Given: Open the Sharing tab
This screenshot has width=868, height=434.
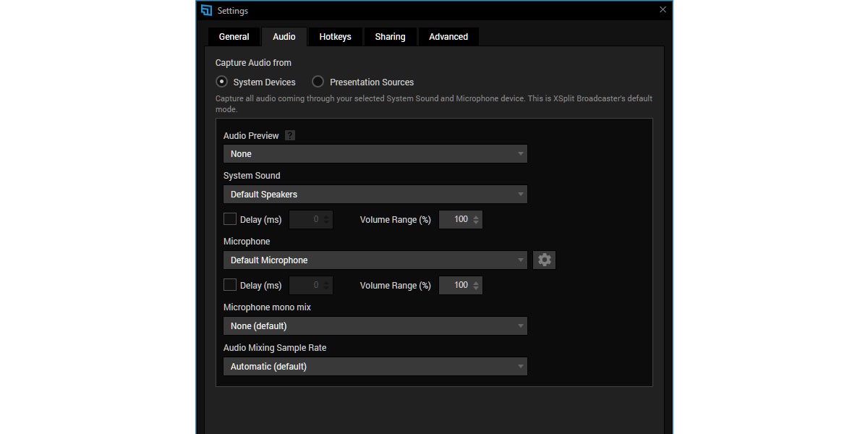Looking at the screenshot, I should click(x=390, y=37).
